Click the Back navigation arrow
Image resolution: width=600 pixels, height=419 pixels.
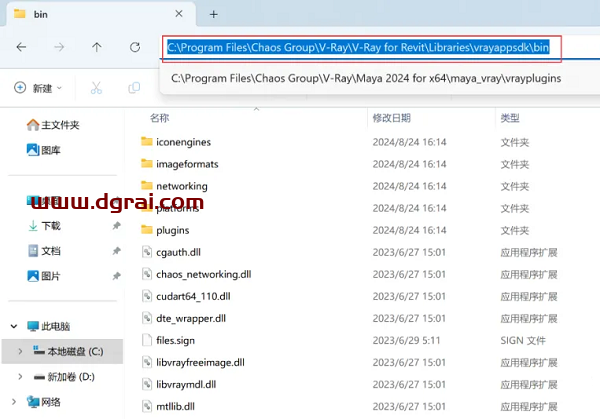pos(22,47)
